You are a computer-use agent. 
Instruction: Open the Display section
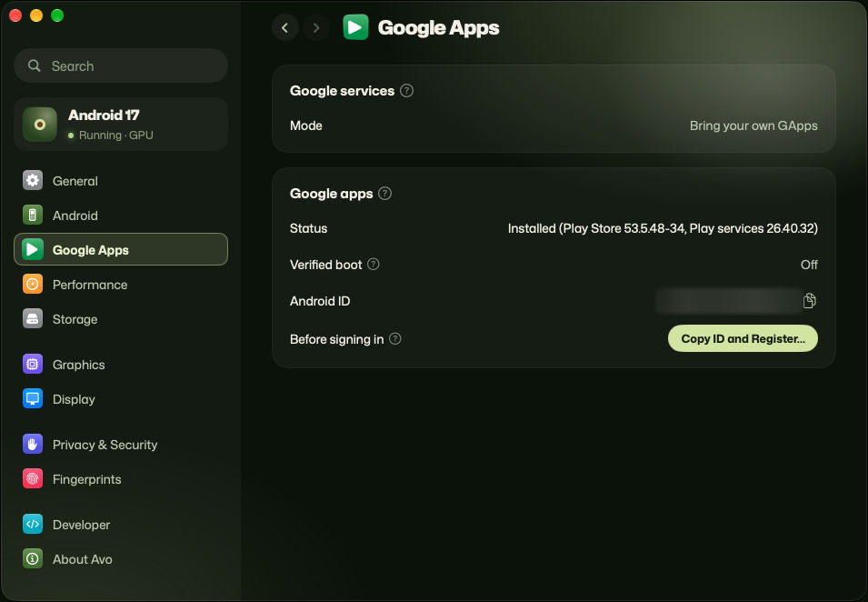(x=121, y=398)
